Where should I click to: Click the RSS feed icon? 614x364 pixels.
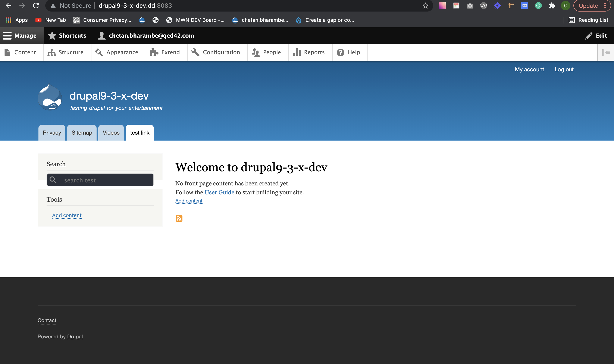coord(179,218)
